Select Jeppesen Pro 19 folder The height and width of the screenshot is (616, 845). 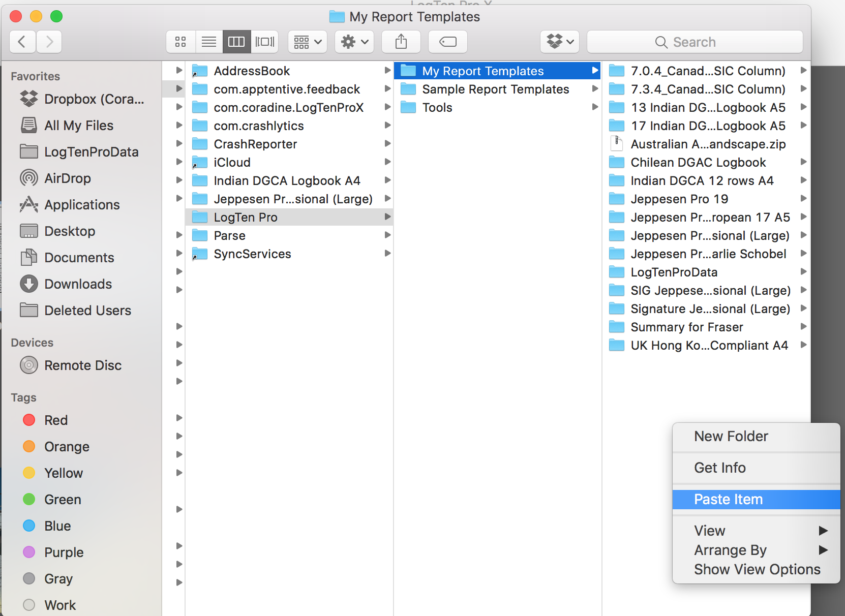pos(706,199)
